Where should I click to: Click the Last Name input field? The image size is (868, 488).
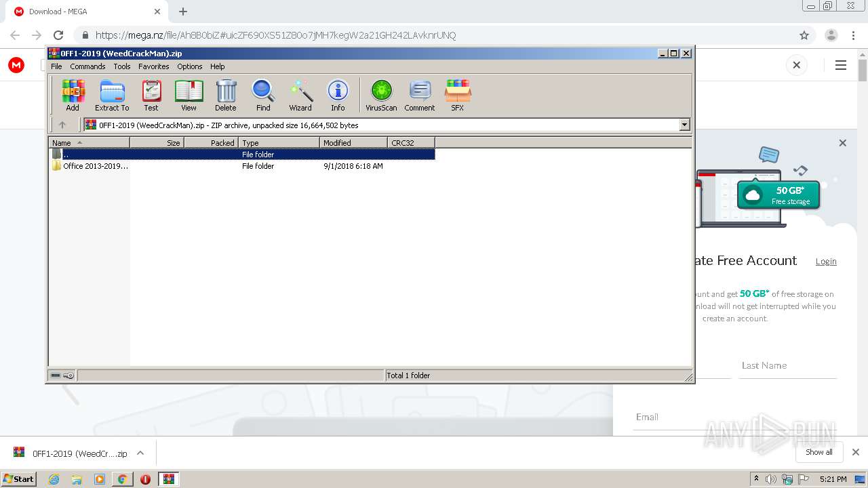point(788,366)
